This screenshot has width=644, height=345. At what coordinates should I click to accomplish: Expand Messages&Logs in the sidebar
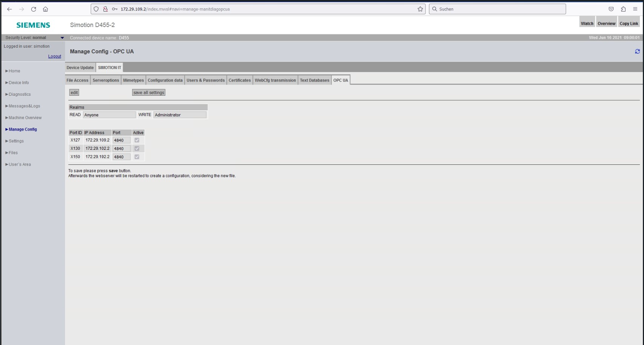tap(23, 106)
